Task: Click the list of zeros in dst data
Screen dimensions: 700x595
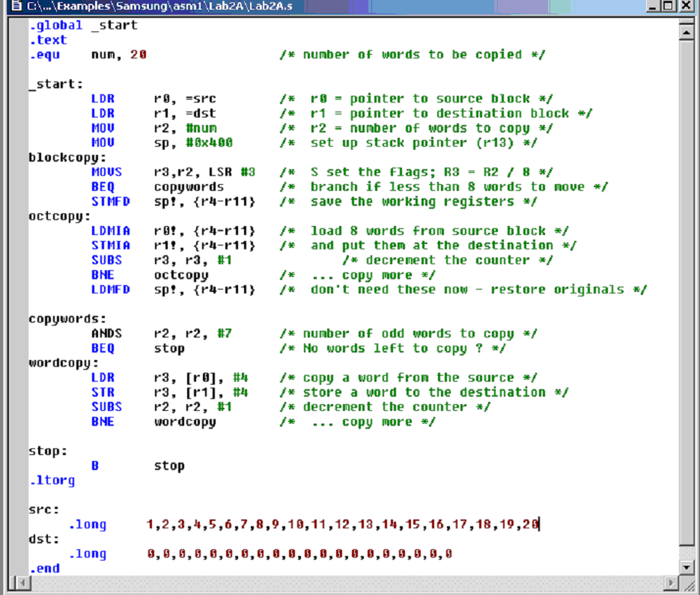Action: [x=299, y=554]
